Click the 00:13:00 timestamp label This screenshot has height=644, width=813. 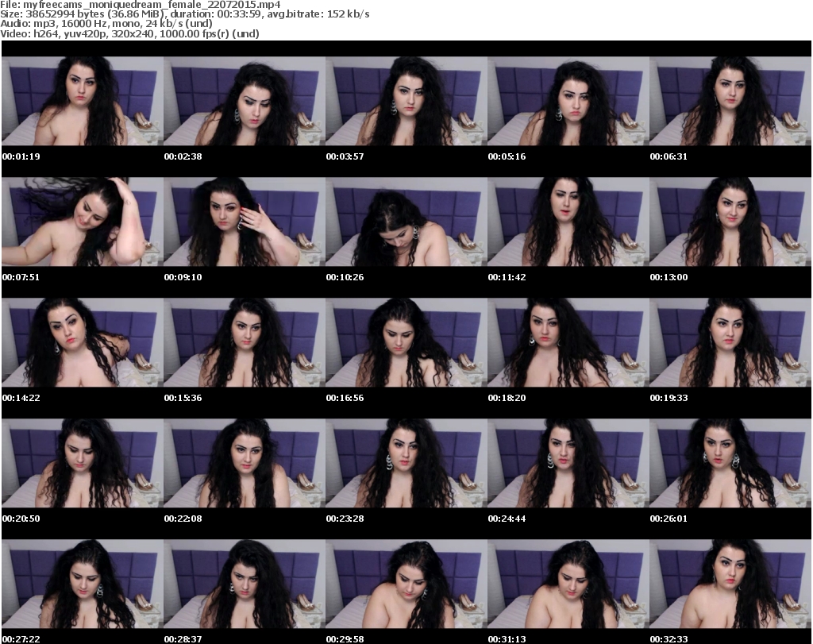(x=669, y=277)
